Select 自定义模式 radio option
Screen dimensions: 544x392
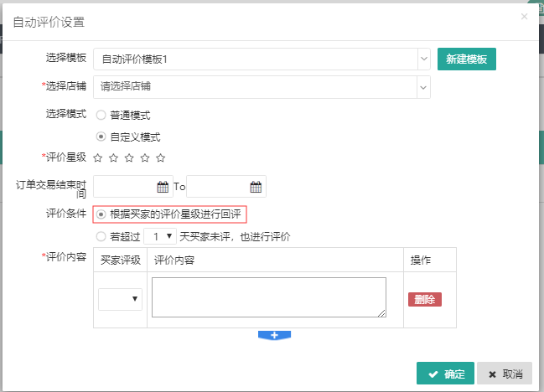click(101, 137)
